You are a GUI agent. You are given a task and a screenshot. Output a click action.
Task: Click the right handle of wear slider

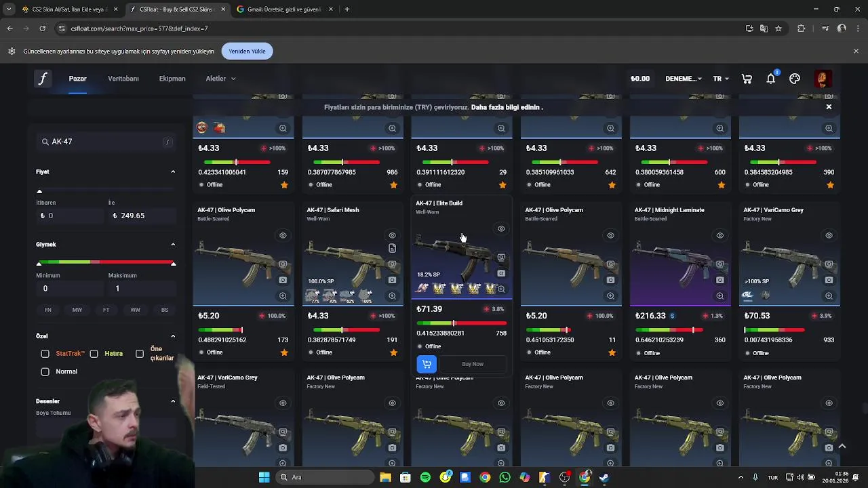(x=173, y=264)
